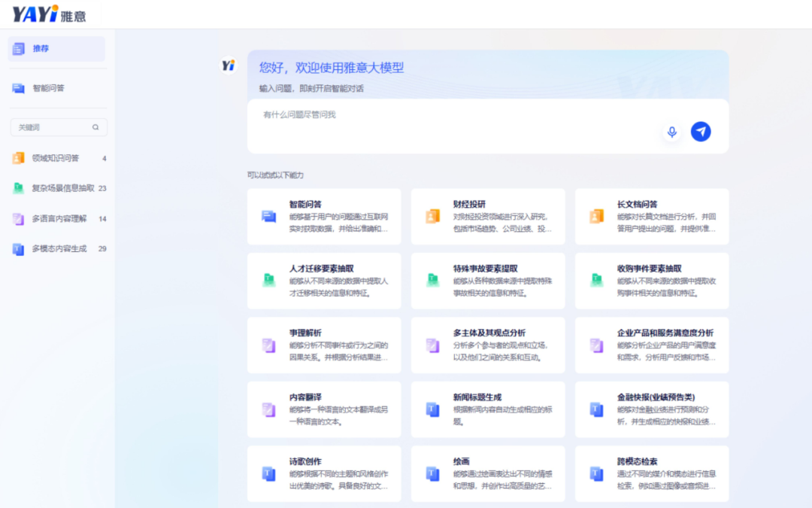The height and width of the screenshot is (508, 812).
Task: Select 多语言内容理解 category in sidebar
Action: pyautogui.click(x=59, y=219)
